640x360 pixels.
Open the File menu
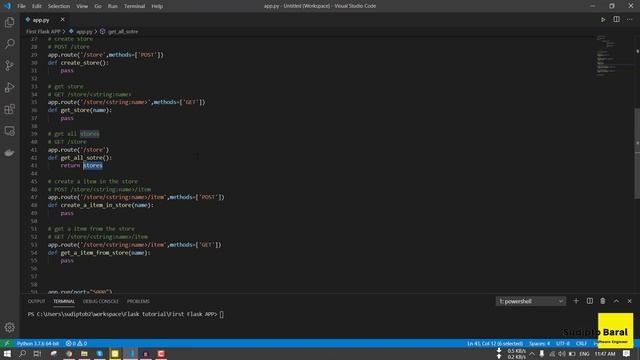point(21,6)
